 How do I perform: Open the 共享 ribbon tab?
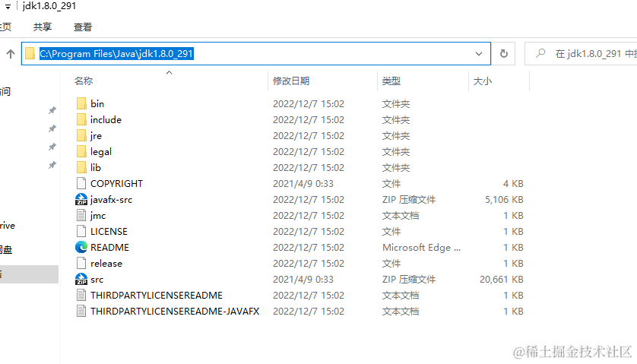[43, 27]
